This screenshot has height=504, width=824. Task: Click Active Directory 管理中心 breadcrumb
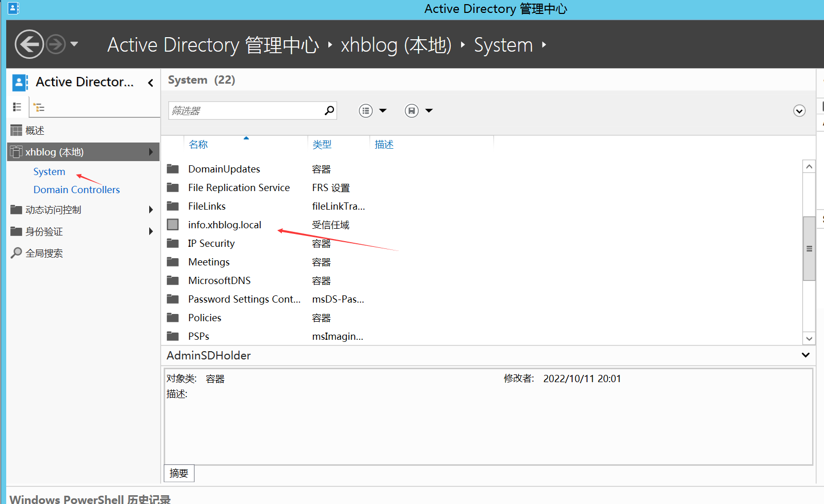(213, 45)
